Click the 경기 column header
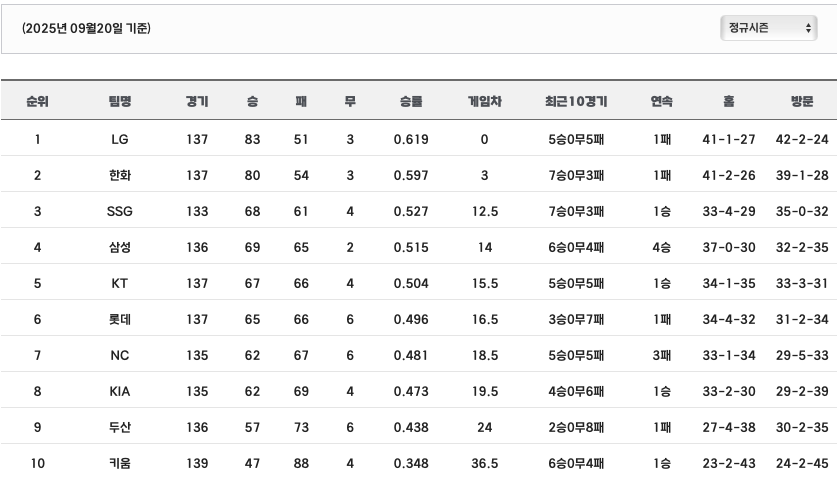This screenshot has height=478, width=837. click(x=197, y=101)
